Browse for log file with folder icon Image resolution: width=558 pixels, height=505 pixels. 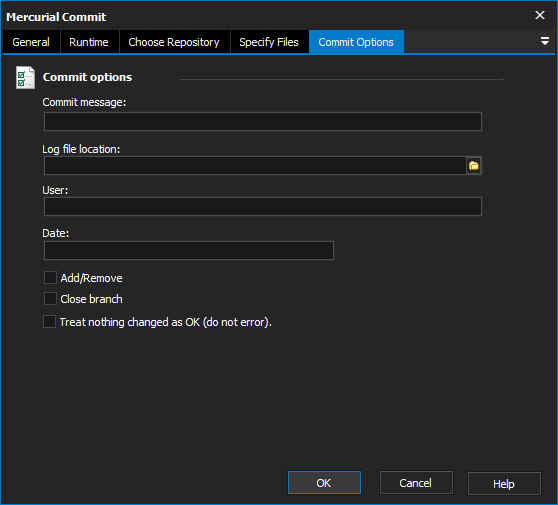474,165
